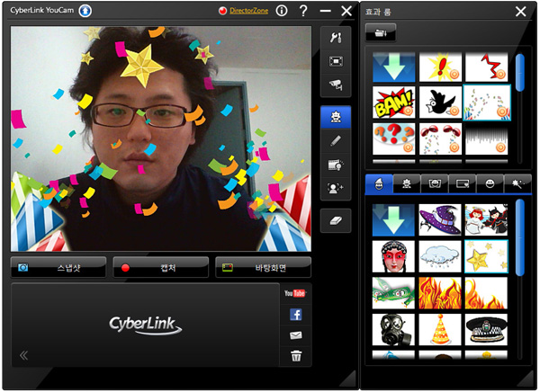540x392 pixels.
Task: Upload to YouTube
Action: (x=295, y=293)
